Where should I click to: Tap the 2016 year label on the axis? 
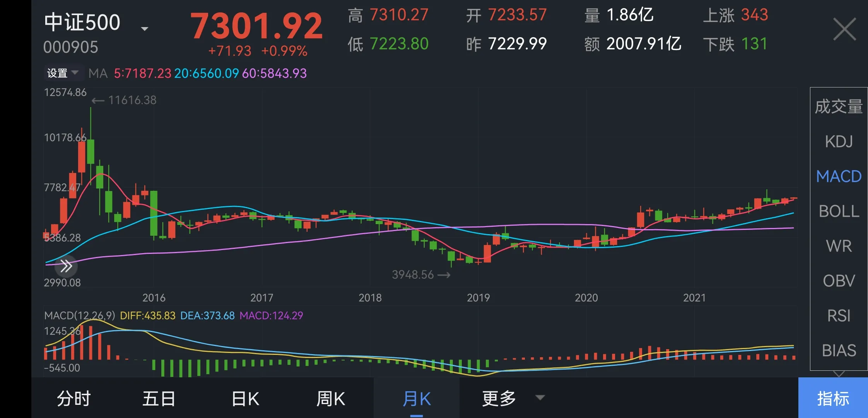click(x=154, y=298)
